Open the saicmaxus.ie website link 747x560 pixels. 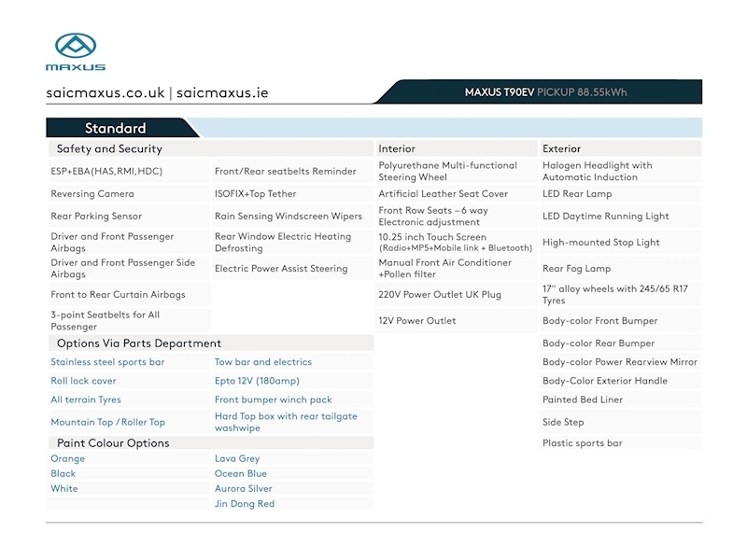tap(222, 92)
